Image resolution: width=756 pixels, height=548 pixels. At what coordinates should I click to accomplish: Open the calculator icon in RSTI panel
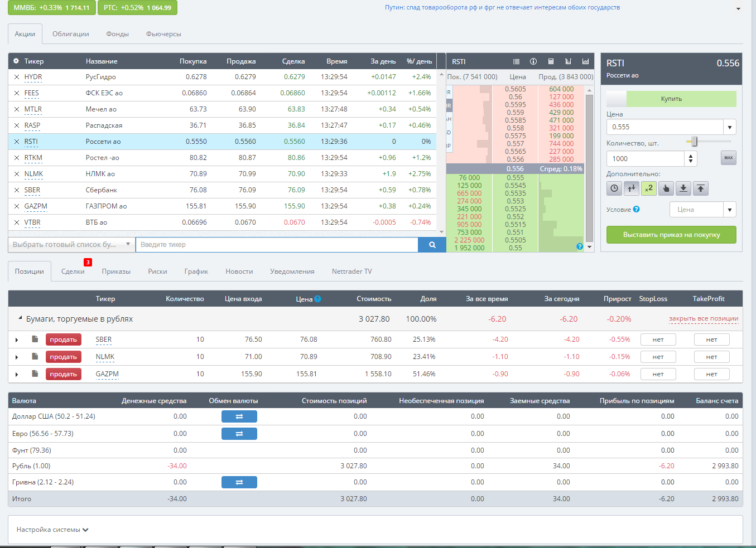[x=551, y=61]
